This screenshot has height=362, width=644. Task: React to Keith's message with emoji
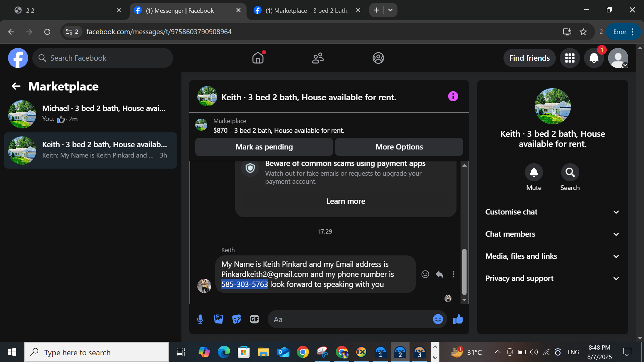(425, 274)
